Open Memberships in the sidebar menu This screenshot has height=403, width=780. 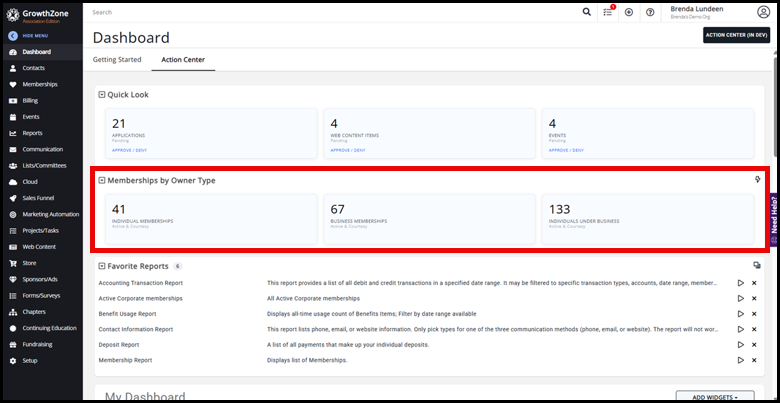(x=40, y=84)
